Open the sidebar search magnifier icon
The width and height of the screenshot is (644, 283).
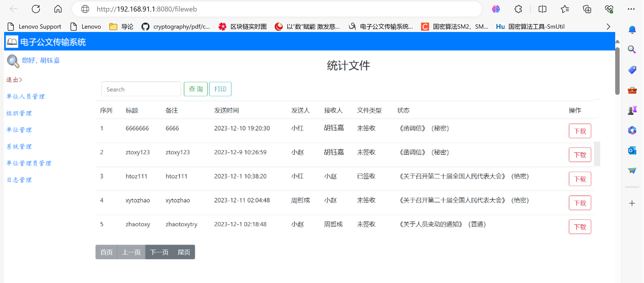[632, 50]
